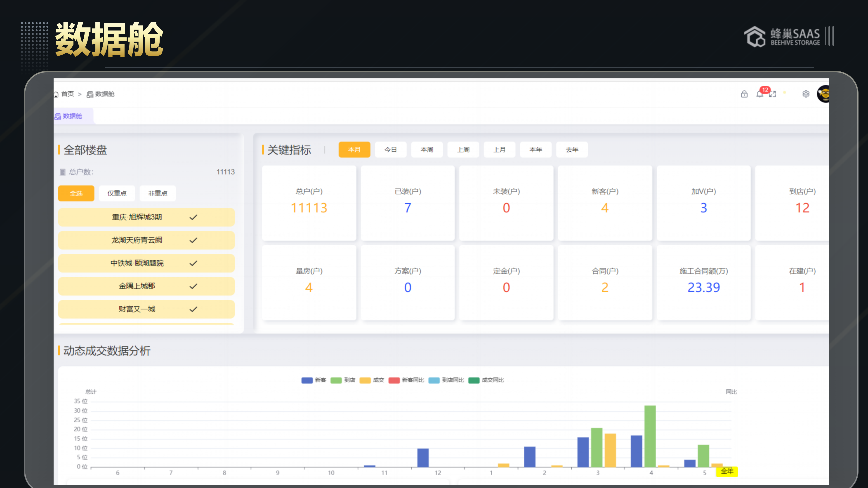Click the home icon in breadcrumb

[x=56, y=94]
